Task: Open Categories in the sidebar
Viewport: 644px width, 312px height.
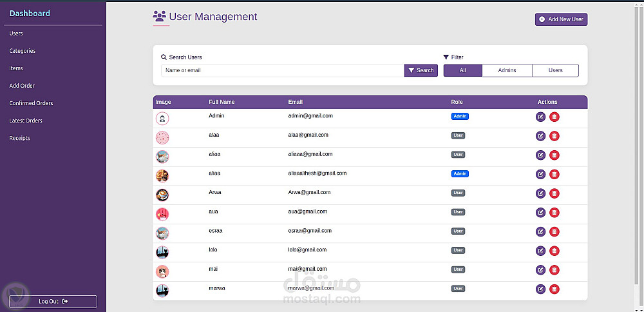Action: coord(23,51)
